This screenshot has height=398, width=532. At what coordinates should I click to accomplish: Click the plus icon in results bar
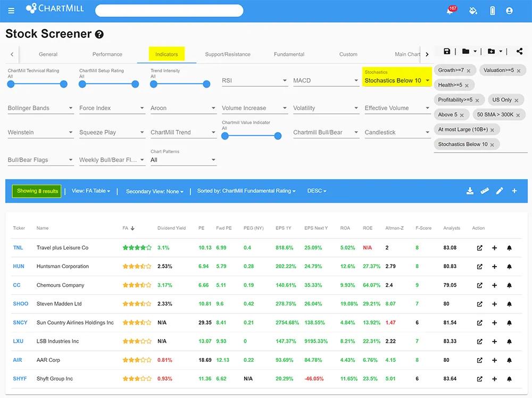click(514, 191)
